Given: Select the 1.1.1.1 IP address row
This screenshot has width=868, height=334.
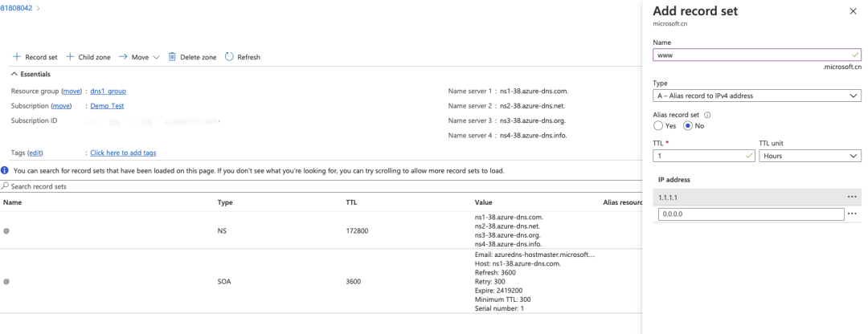Looking at the screenshot, I should pos(757,197).
